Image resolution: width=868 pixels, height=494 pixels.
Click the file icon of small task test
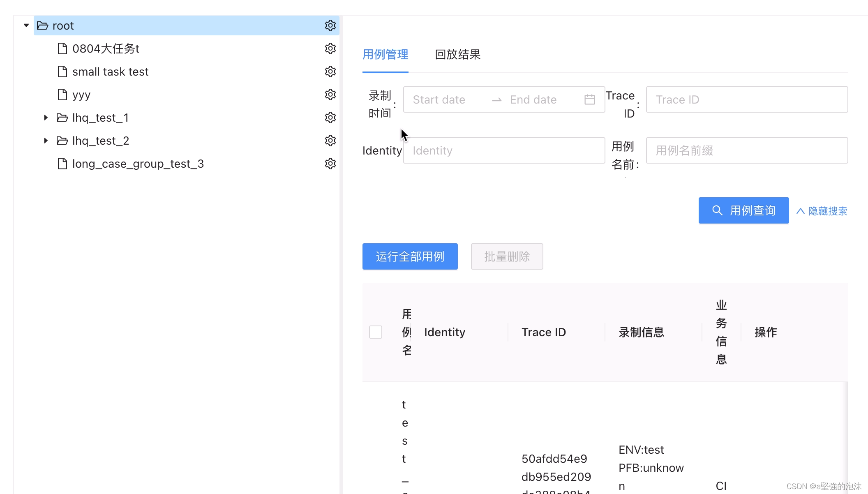pyautogui.click(x=62, y=72)
